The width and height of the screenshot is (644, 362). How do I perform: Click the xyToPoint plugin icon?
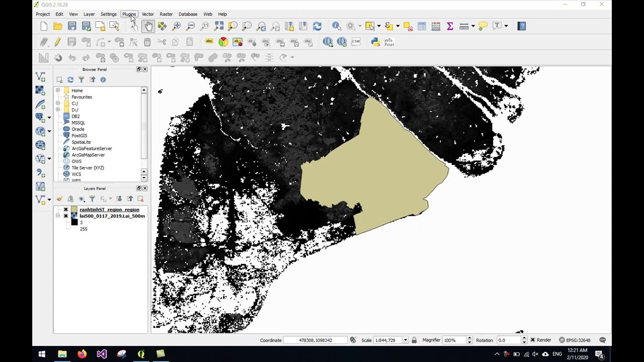click(389, 42)
